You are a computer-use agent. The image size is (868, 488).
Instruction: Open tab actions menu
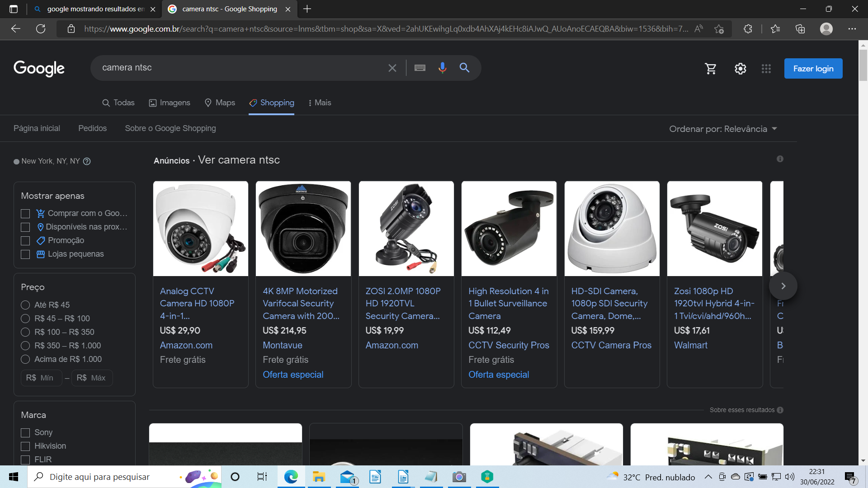14,9
